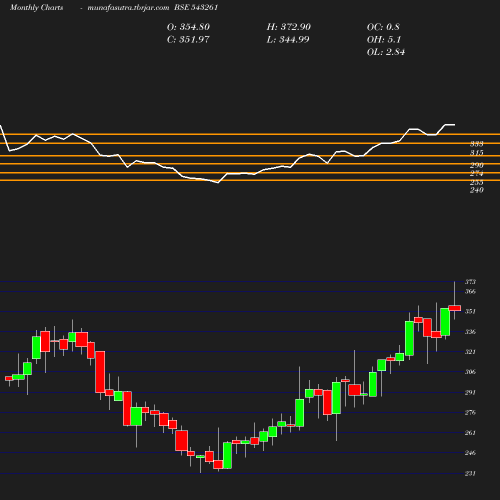Click the '240' level label in upper chart
Screen dimensions: 500x500
click(x=477, y=190)
